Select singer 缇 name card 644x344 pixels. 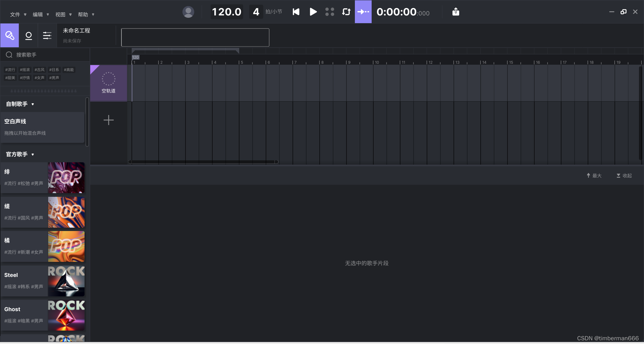(x=24, y=212)
